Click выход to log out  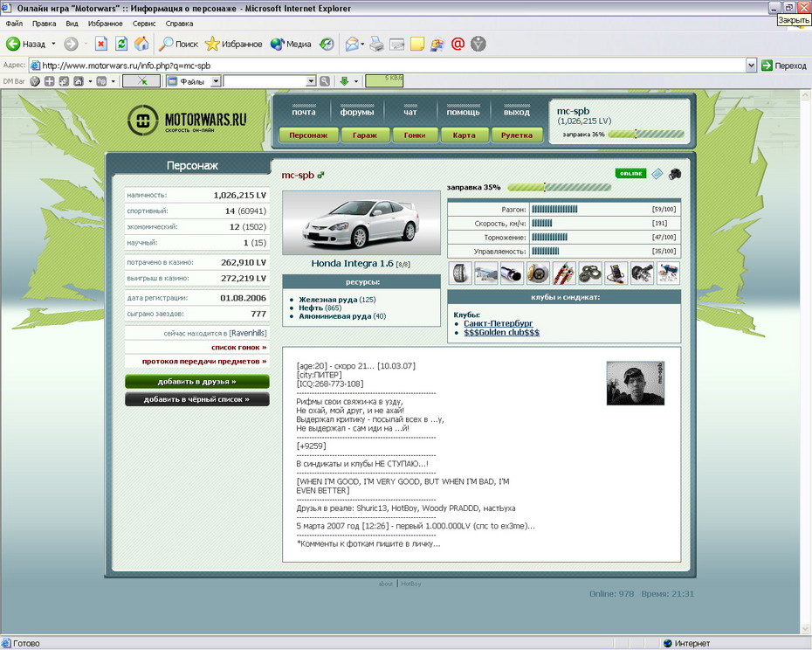(517, 112)
